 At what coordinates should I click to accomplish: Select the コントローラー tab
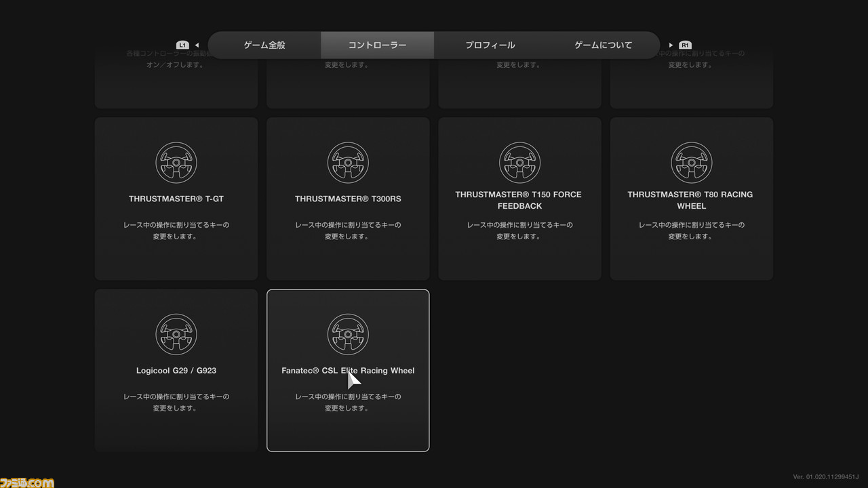click(x=377, y=45)
